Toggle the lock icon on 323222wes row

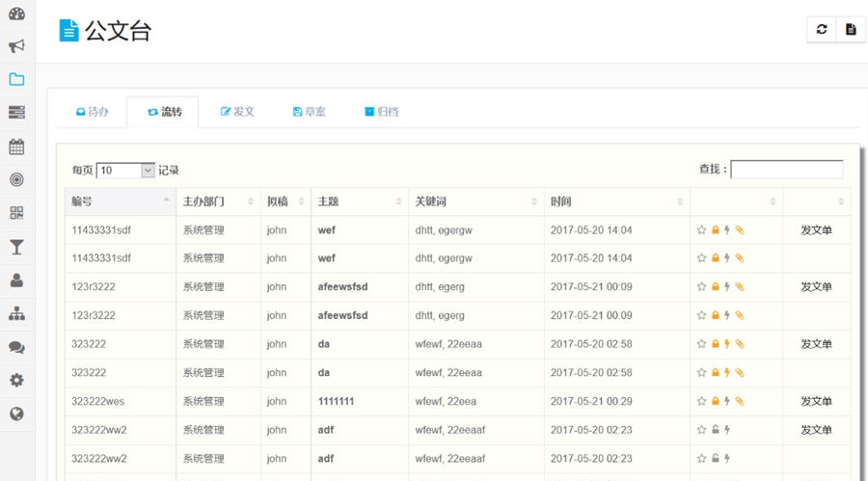[x=715, y=401]
